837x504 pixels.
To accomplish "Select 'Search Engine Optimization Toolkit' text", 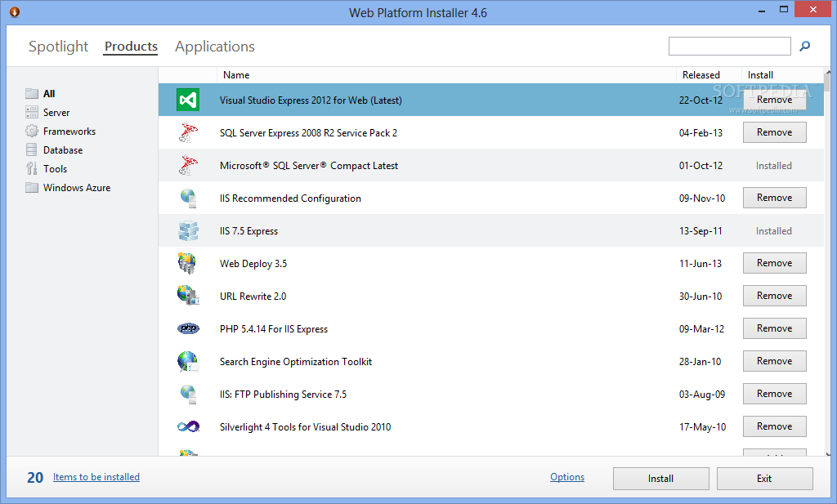I will [296, 362].
